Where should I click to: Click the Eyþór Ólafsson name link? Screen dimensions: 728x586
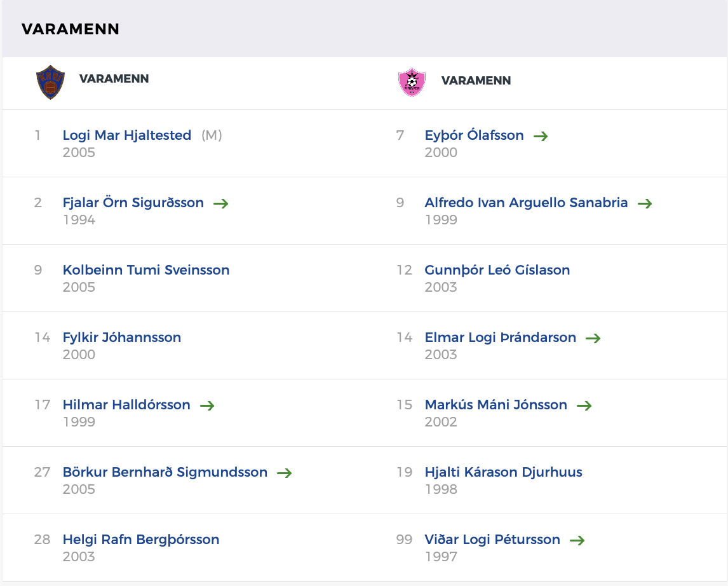pos(475,135)
